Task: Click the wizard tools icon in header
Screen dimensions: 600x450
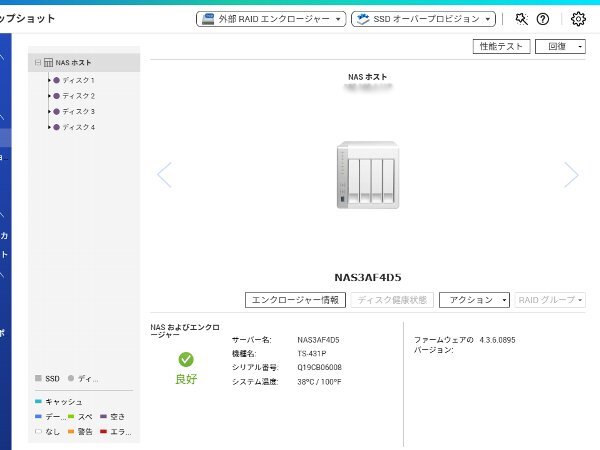Action: coord(521,19)
